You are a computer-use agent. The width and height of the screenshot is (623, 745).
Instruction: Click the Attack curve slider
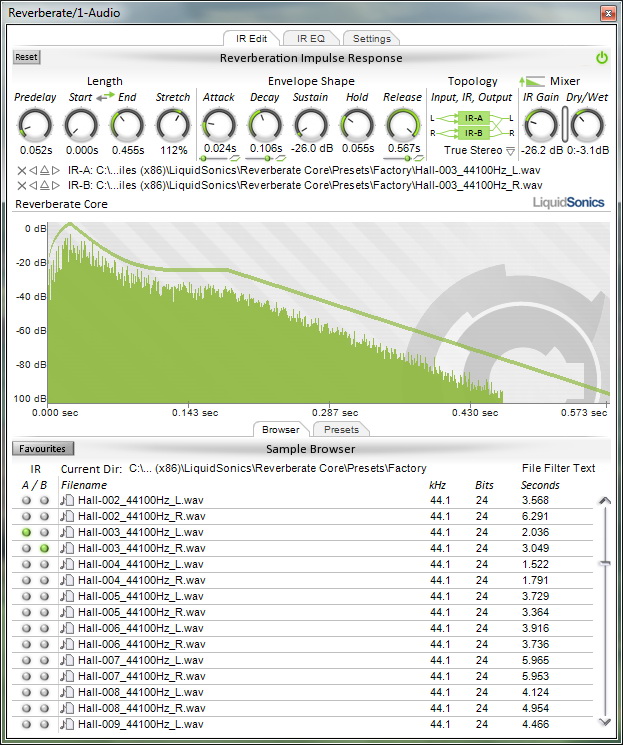coord(214,158)
